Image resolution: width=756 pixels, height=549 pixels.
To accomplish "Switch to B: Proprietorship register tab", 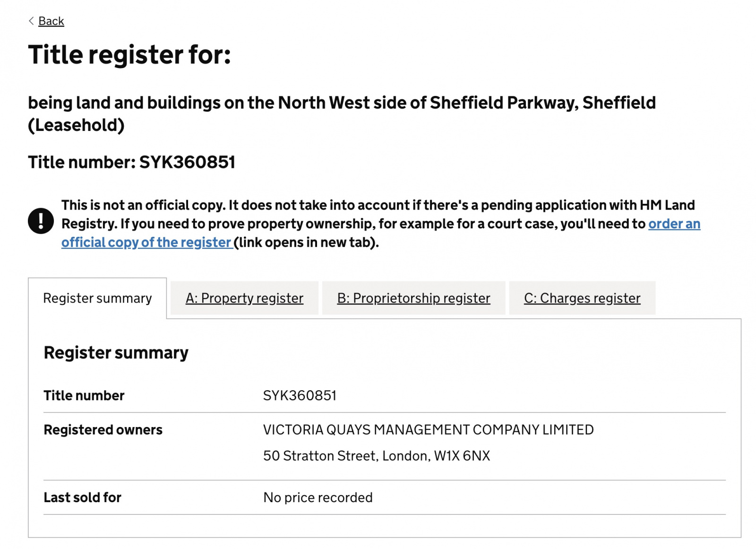I will pos(413,298).
